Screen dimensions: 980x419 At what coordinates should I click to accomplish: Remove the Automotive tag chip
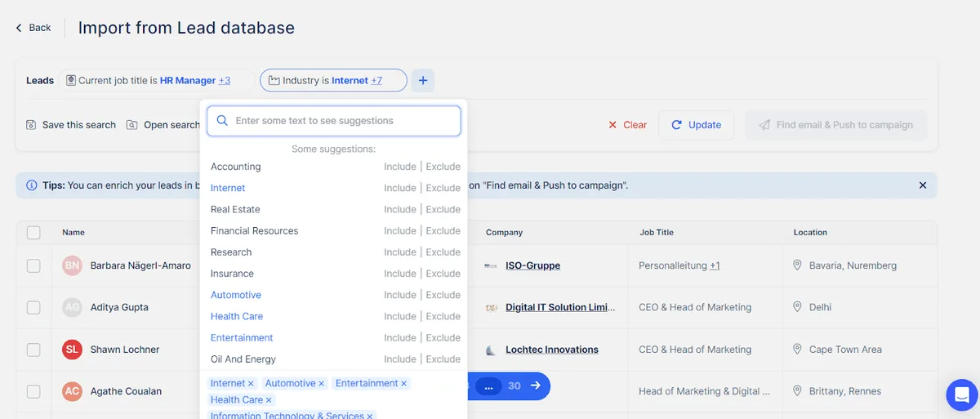click(x=322, y=384)
